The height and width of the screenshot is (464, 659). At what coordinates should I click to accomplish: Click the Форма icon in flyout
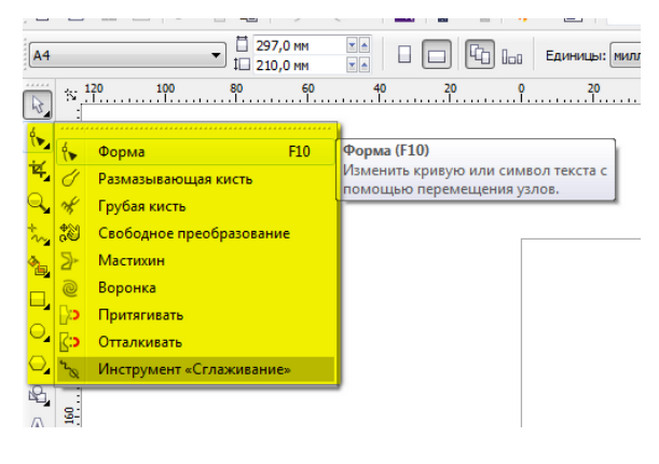(69, 152)
